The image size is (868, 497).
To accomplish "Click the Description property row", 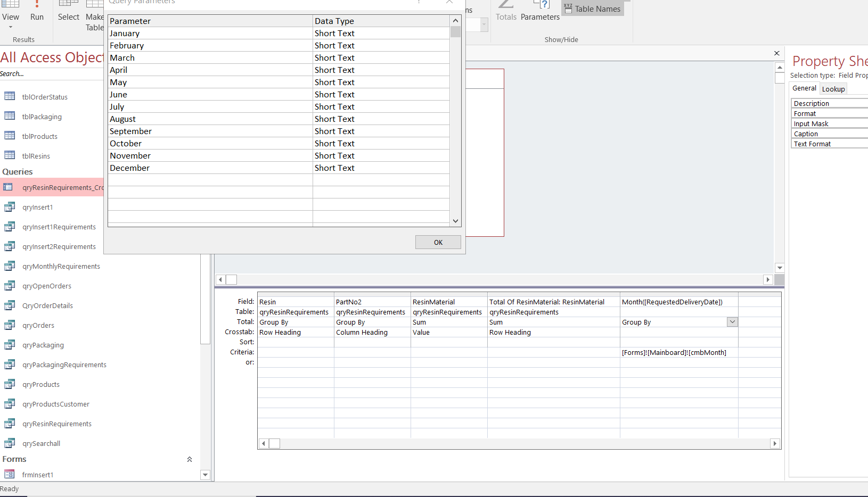I will point(830,103).
